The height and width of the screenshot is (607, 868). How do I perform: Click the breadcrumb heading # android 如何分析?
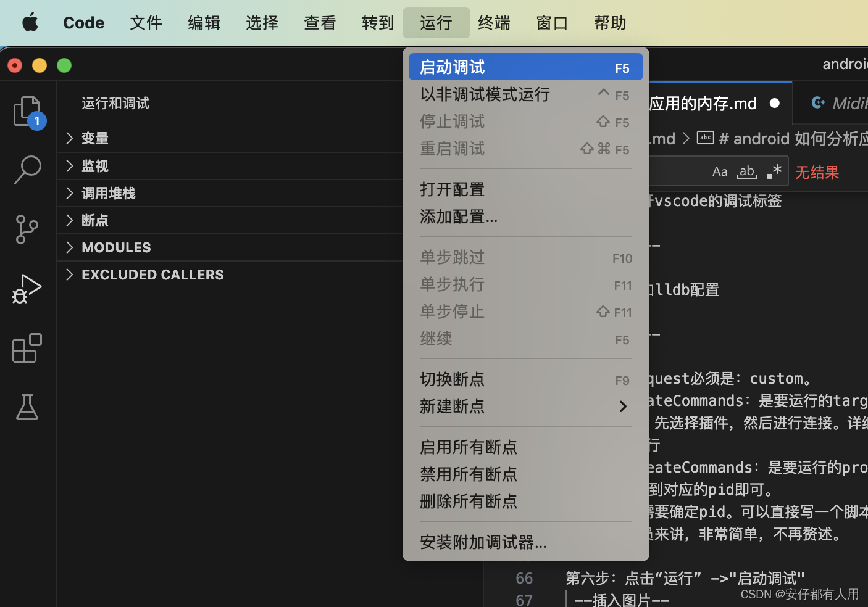click(793, 138)
